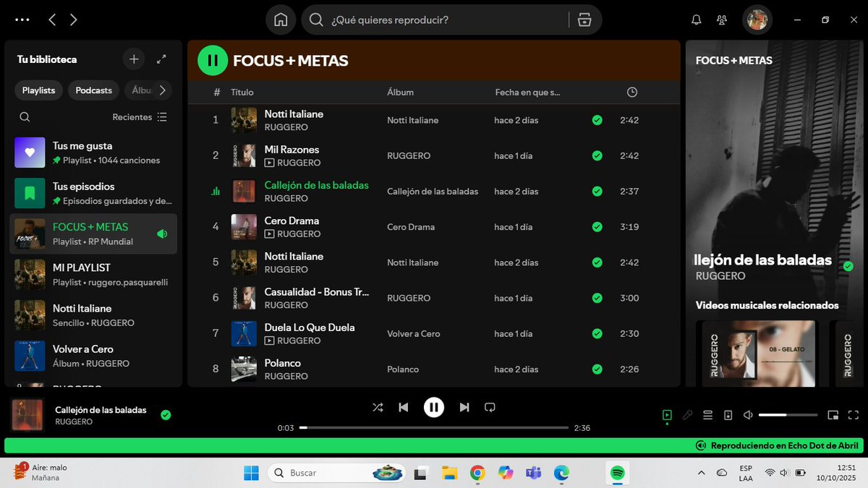
Task: Open Cero Drama album link in row 4
Action: [411, 227]
